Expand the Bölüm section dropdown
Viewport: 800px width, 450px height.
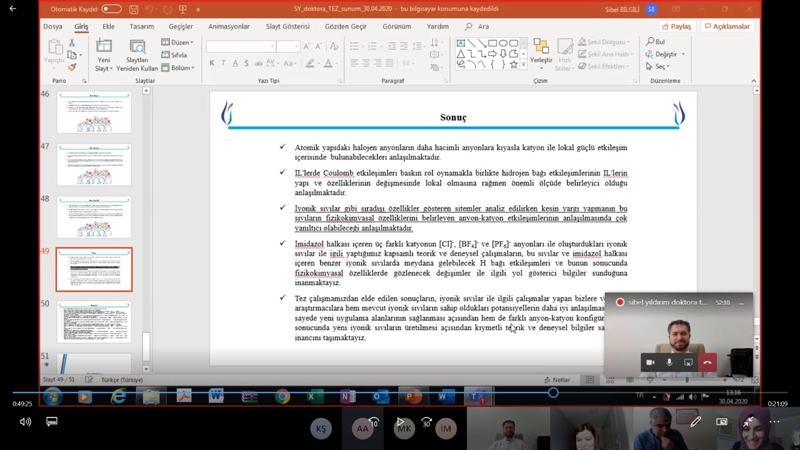[x=178, y=68]
